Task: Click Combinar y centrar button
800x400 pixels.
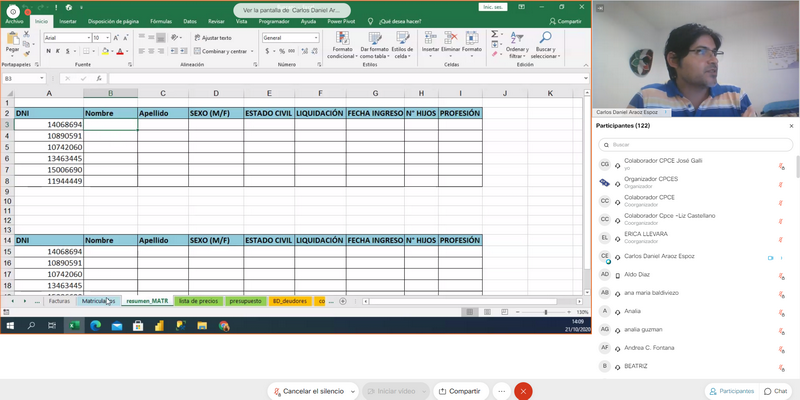Action: (x=220, y=51)
